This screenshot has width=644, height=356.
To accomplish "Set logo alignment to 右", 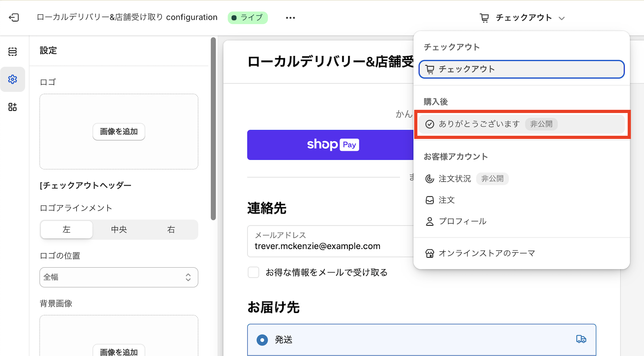I will 171,230.
